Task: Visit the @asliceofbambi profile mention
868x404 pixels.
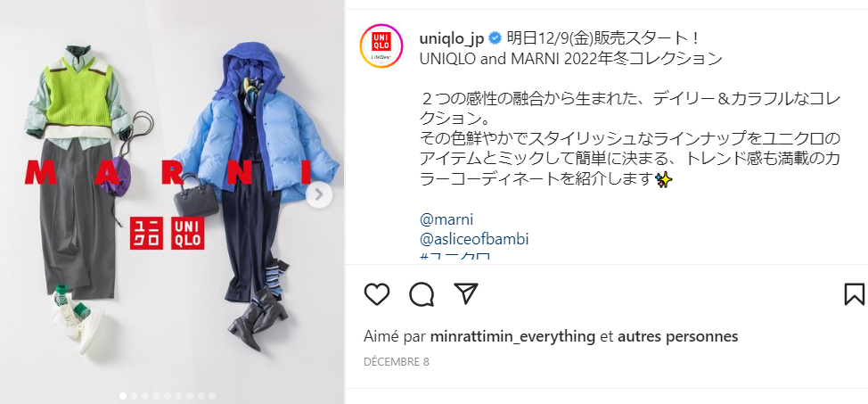Action: 474,239
